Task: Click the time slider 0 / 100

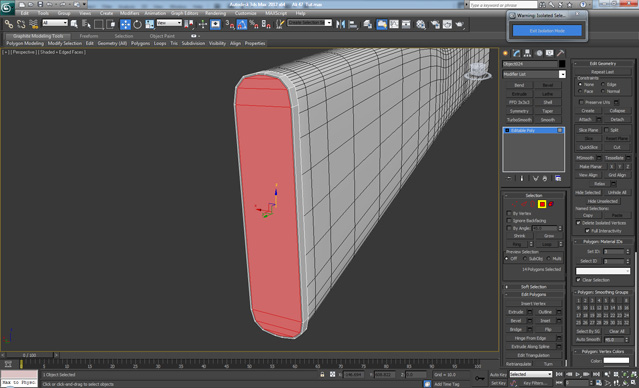Action: (x=29, y=355)
